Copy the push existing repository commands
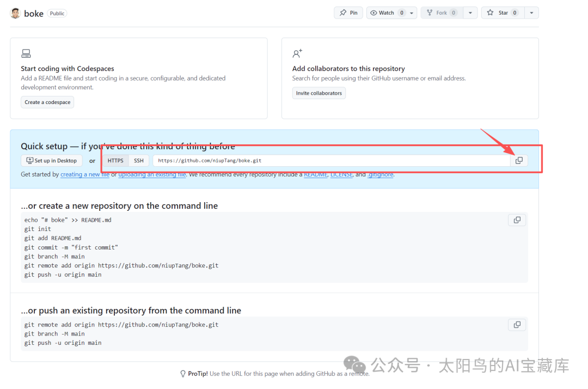The height and width of the screenshot is (389, 588). (517, 325)
